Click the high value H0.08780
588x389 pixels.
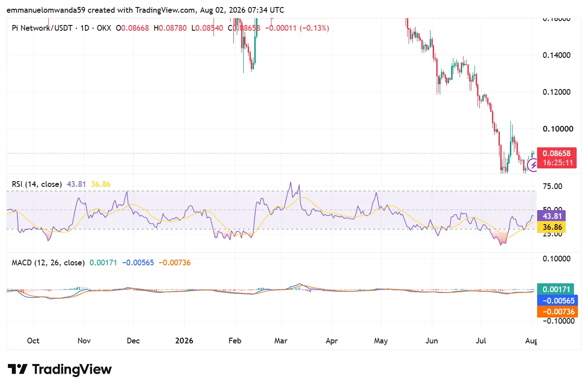(170, 28)
